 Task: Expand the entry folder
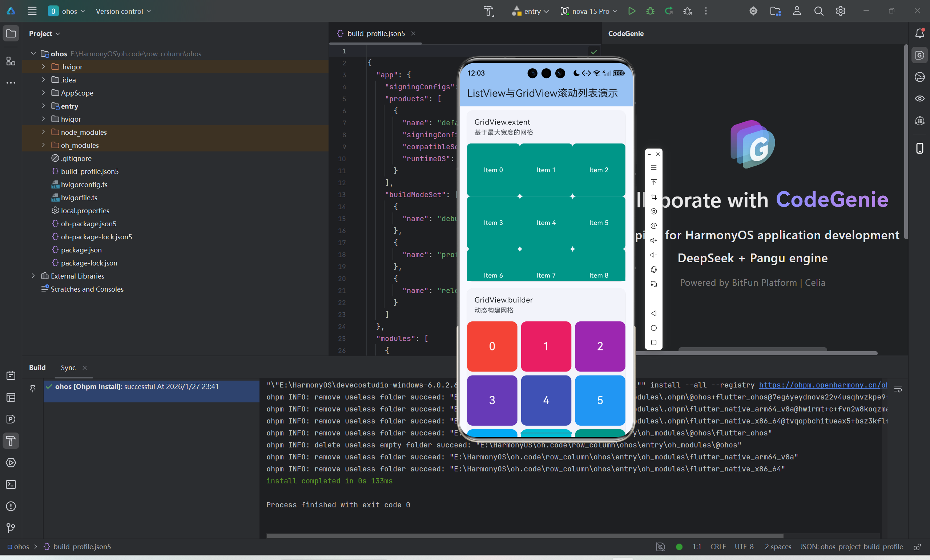click(43, 106)
